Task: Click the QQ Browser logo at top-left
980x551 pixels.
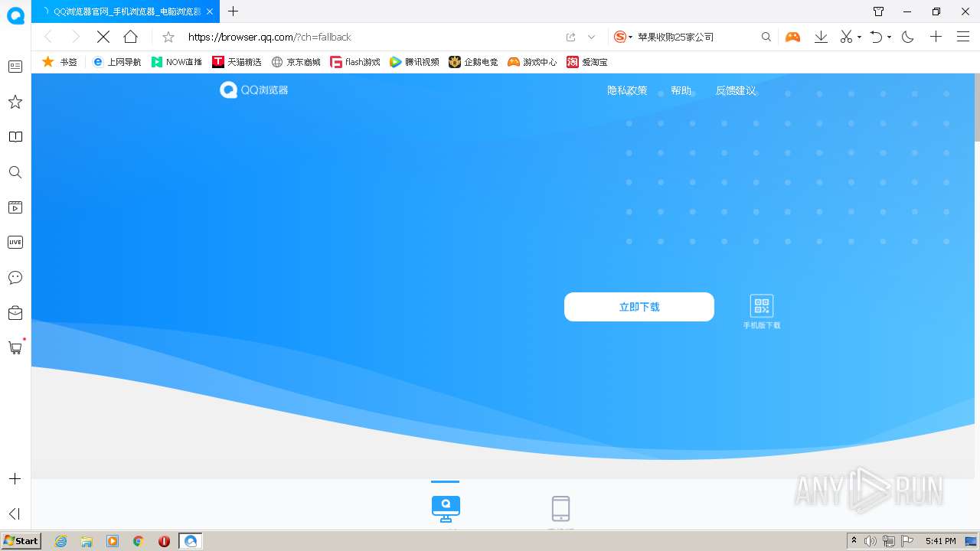Action: tap(15, 15)
